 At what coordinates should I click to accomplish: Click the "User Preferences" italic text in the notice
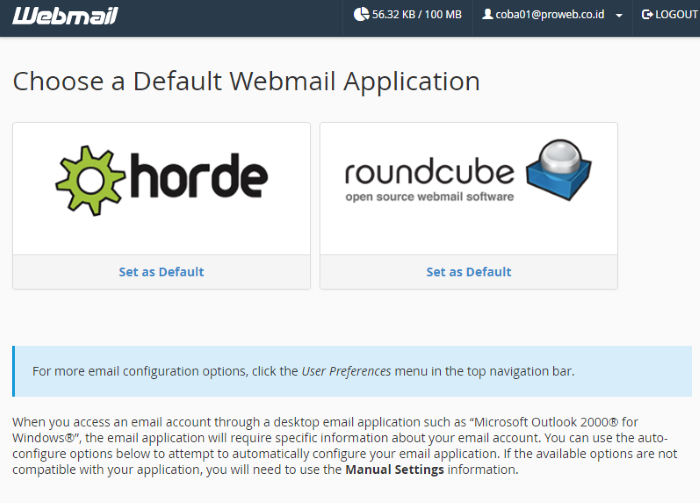pos(346,371)
